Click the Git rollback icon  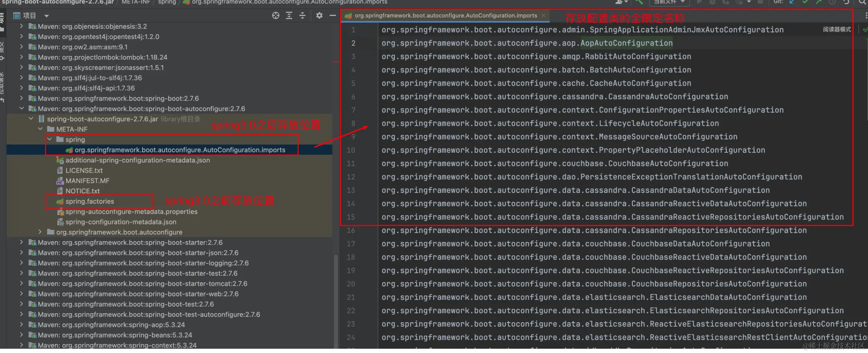click(x=846, y=2)
